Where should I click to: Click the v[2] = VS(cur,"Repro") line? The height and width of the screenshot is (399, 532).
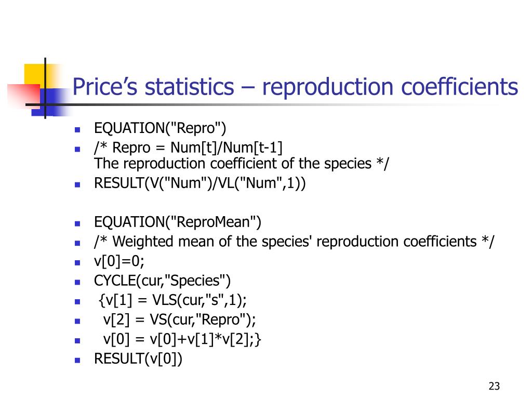[x=179, y=320]
